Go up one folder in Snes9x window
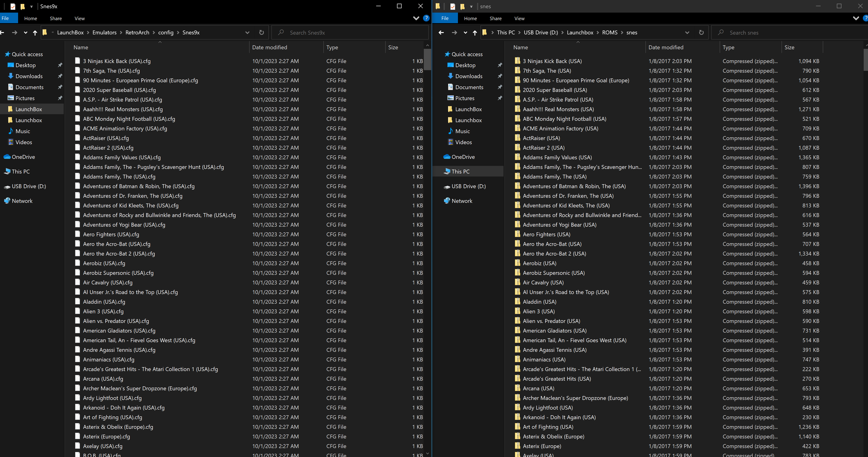The height and width of the screenshot is (457, 868). 35,32
